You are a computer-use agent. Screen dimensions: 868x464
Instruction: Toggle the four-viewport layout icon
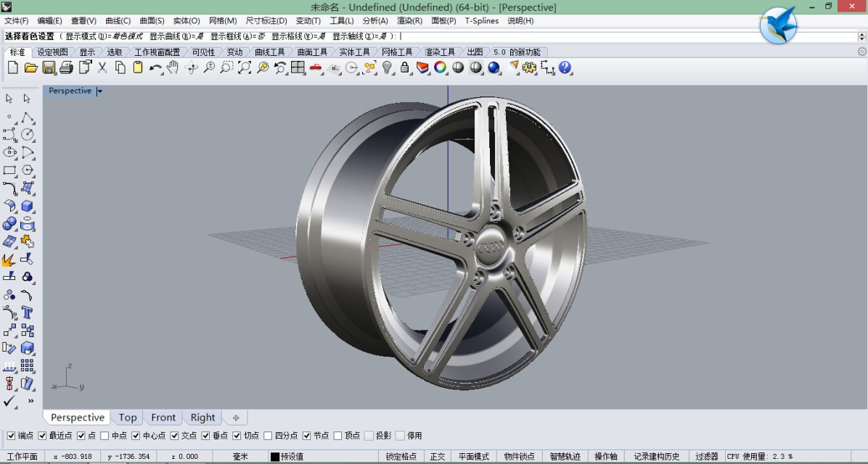click(298, 67)
